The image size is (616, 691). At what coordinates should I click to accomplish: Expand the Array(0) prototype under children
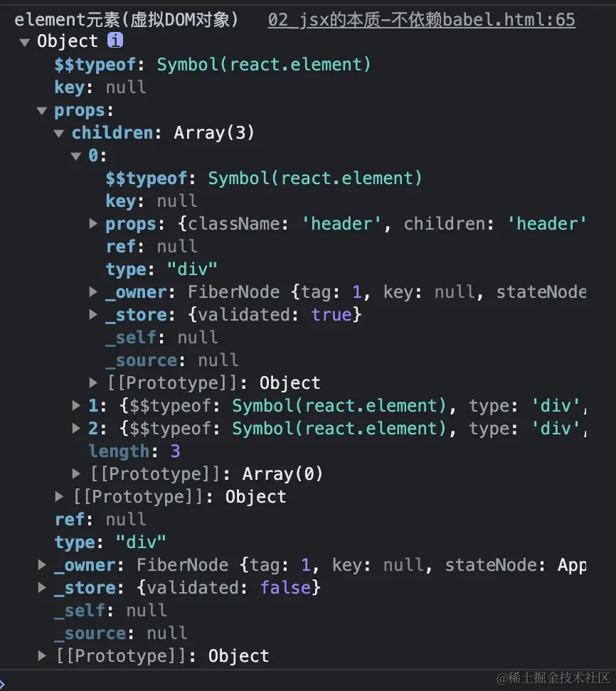[76, 474]
